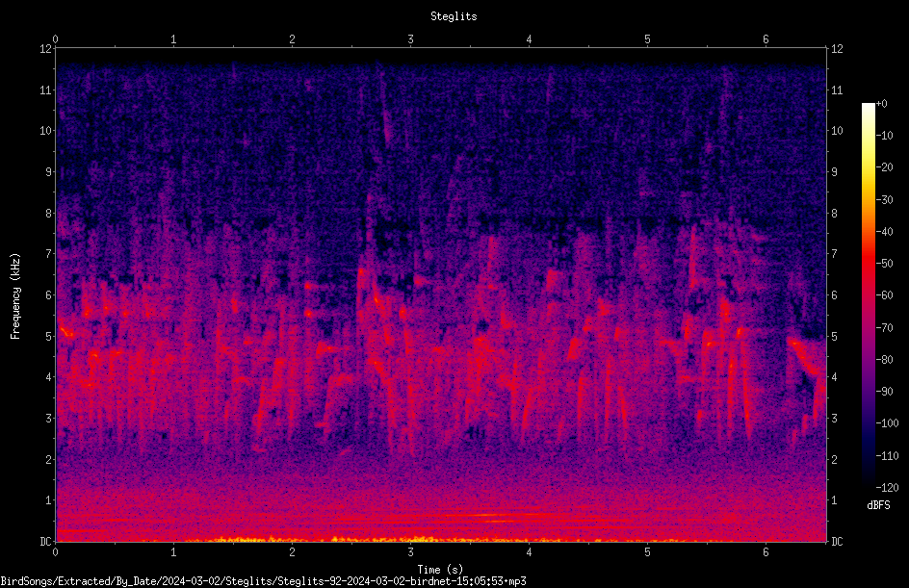Click the DC label on the right axis
The height and width of the screenshot is (588, 909).
point(837,541)
